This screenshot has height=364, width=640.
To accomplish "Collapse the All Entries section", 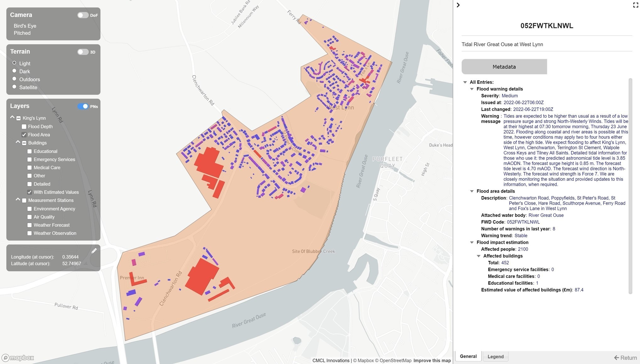I will (x=465, y=82).
